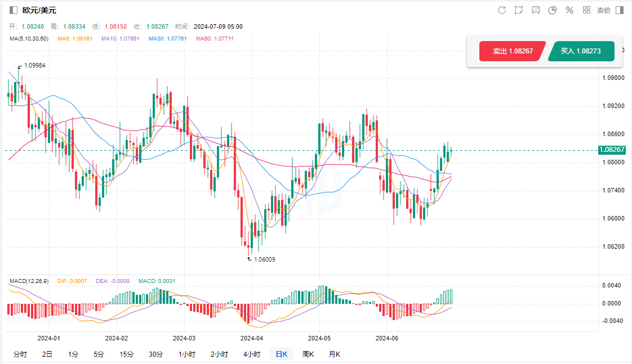Click the red 卖出 1.08267 button

[512, 51]
